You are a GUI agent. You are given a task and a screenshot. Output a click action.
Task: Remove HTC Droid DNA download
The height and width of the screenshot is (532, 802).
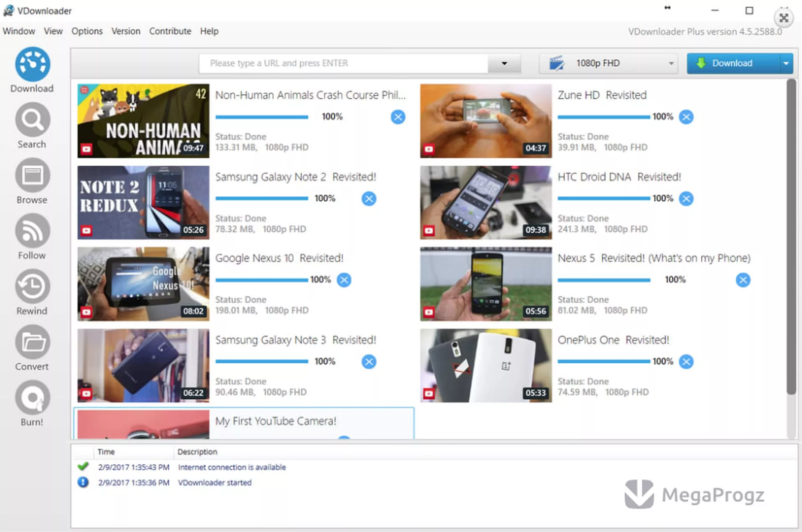point(686,198)
